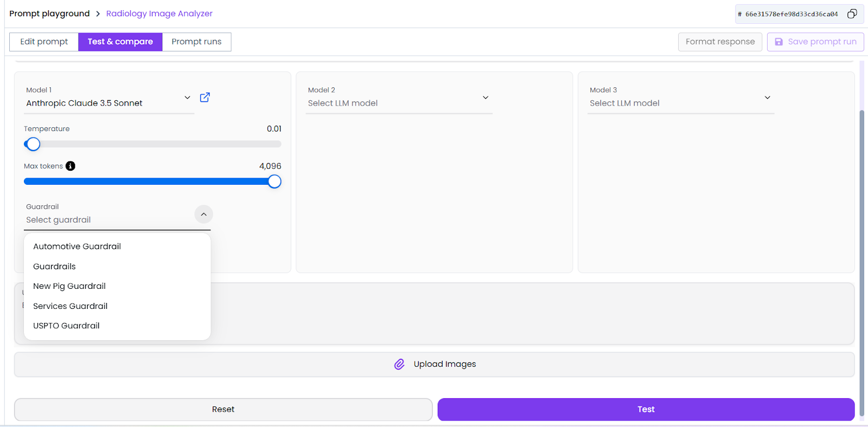Select Automotive Guardrail option
This screenshot has height=427, width=868.
[x=77, y=247]
